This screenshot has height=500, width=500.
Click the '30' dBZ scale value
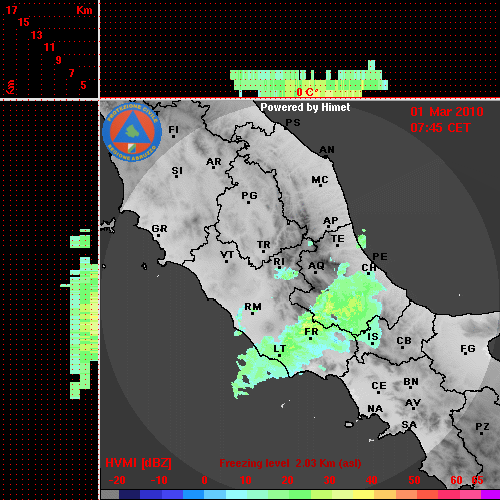[x=329, y=480]
